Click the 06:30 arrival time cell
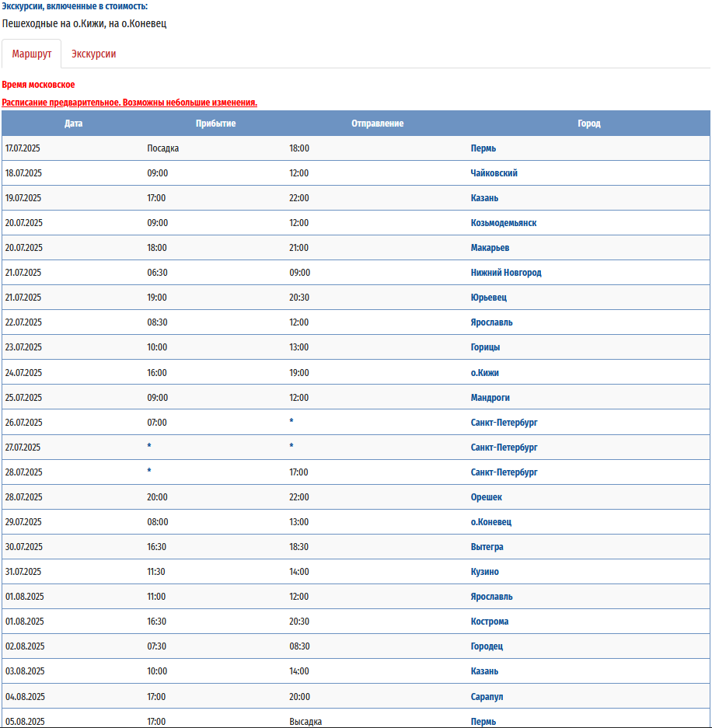The height and width of the screenshot is (728, 712). tap(158, 273)
